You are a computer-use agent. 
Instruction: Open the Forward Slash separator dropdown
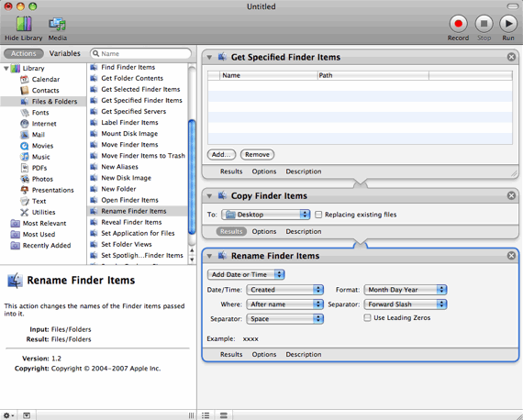[406, 304]
